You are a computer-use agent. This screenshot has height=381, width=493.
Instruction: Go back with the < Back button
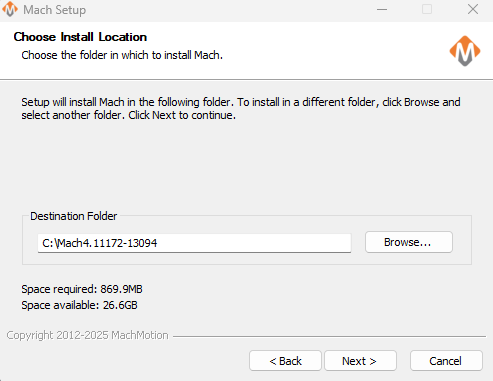coord(285,361)
